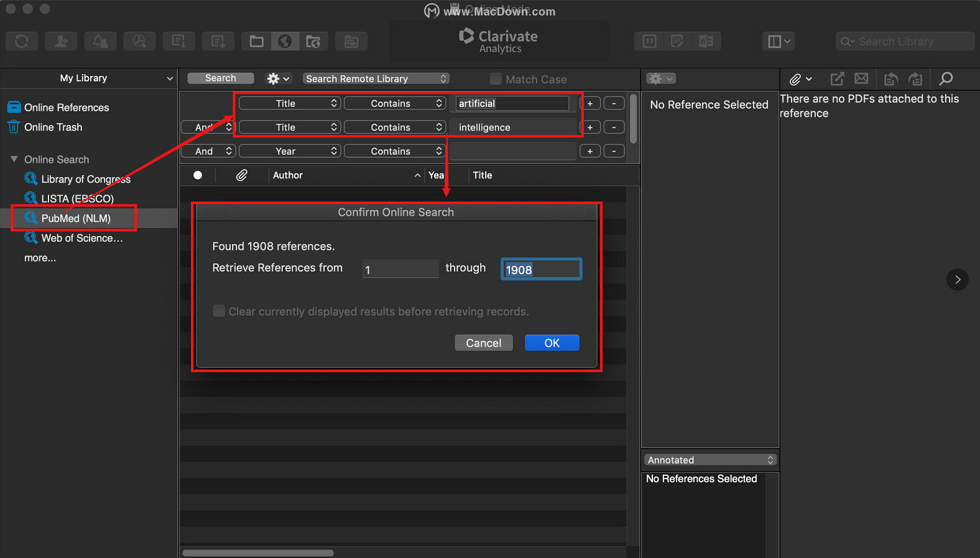Select Web of Science online search

[81, 238]
